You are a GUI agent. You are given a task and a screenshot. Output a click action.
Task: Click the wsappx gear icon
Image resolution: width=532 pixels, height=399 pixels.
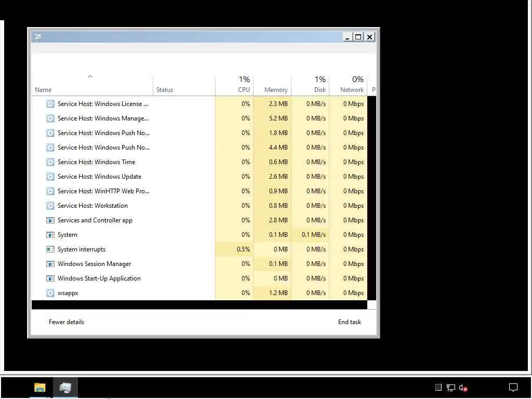click(x=50, y=293)
